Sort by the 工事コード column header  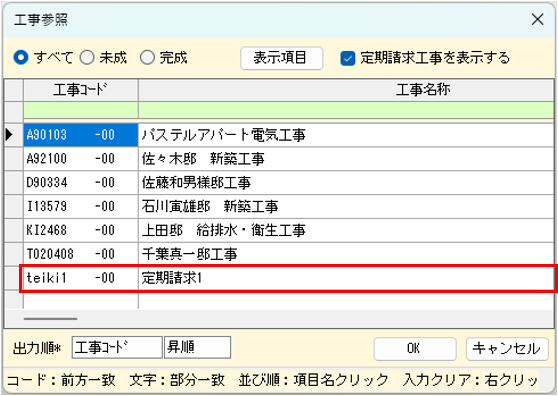click(x=81, y=90)
